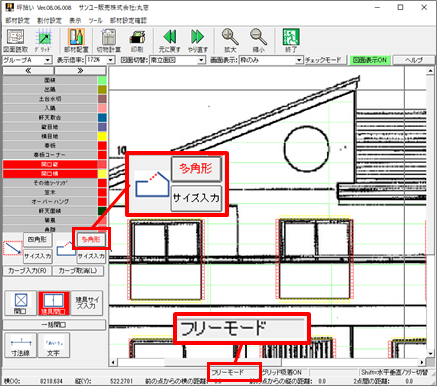Viewport: 437px width, 386px height.
Task: Click the 一括開口 batch opening button
Action: [54, 324]
